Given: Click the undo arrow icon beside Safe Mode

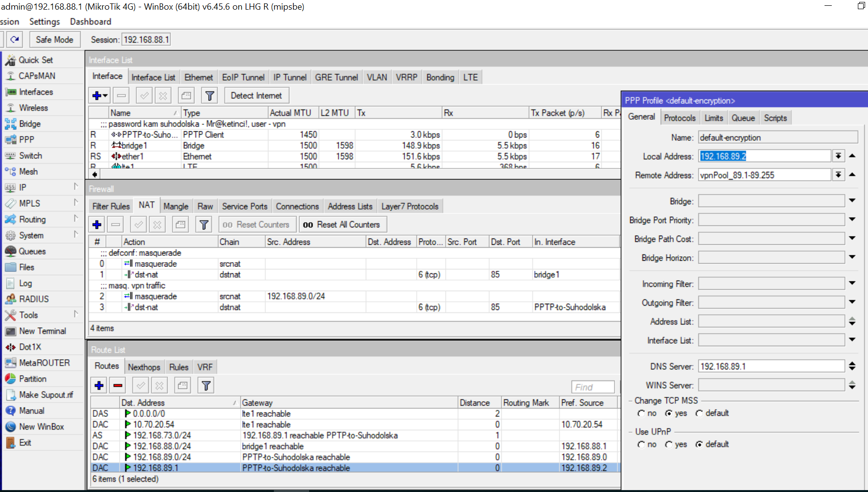Looking at the screenshot, I should [x=15, y=40].
